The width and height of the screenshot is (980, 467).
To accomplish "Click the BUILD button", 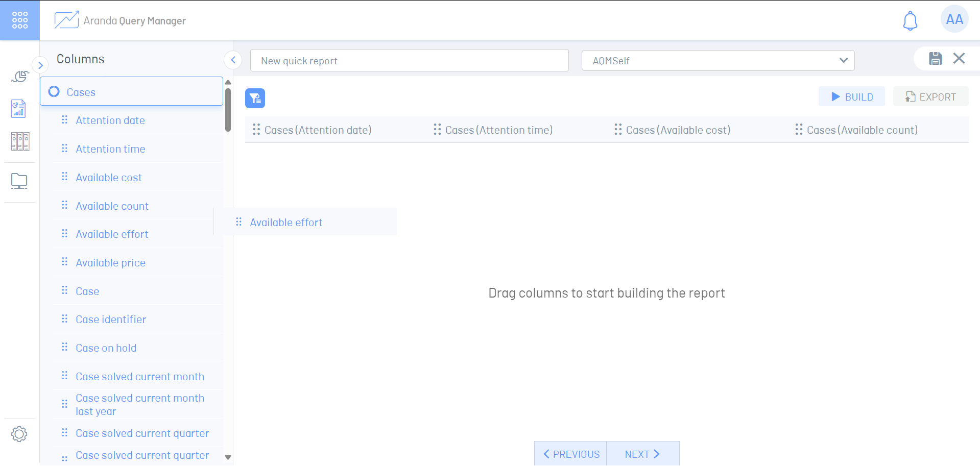I will click(851, 97).
